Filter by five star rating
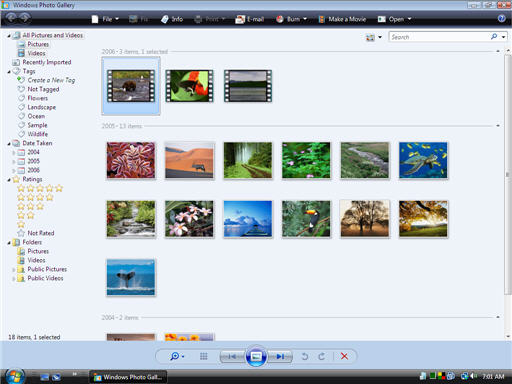512x384 pixels. coord(40,188)
